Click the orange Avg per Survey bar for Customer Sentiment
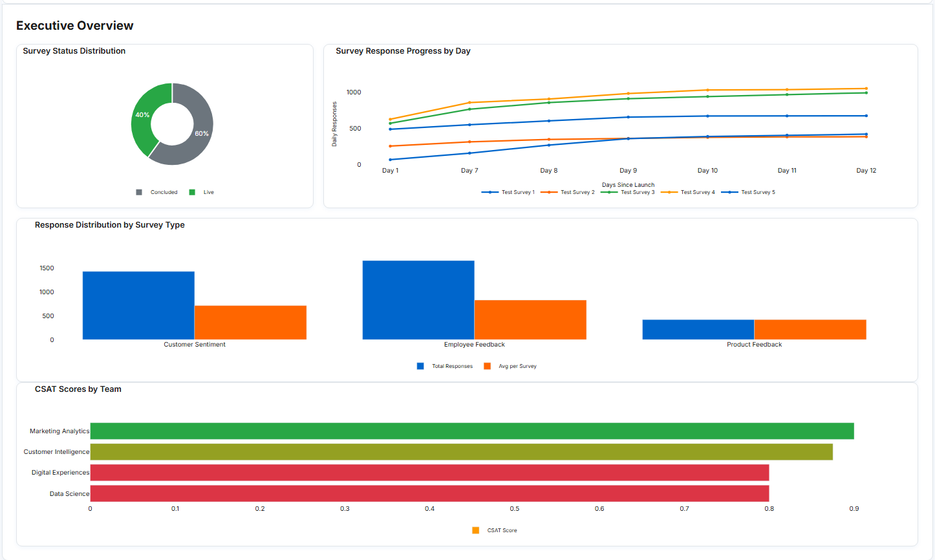The width and height of the screenshot is (935, 560). point(250,323)
